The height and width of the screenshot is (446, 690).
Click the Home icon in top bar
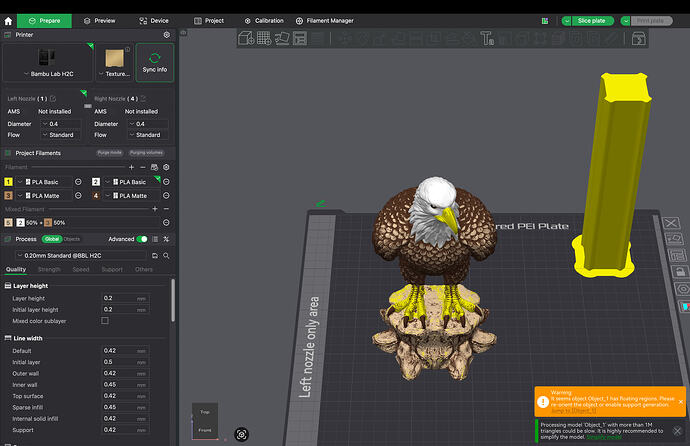point(8,21)
